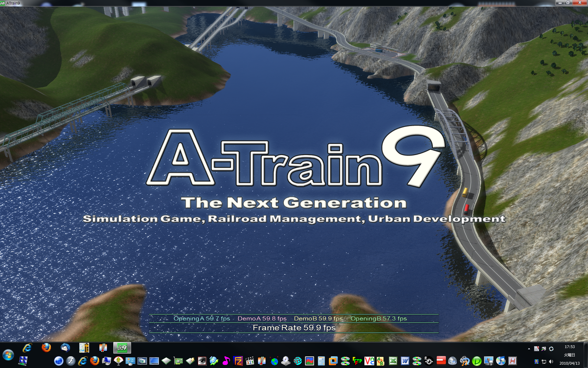Open the VNC viewer icon
The image size is (588, 368).
369,361
